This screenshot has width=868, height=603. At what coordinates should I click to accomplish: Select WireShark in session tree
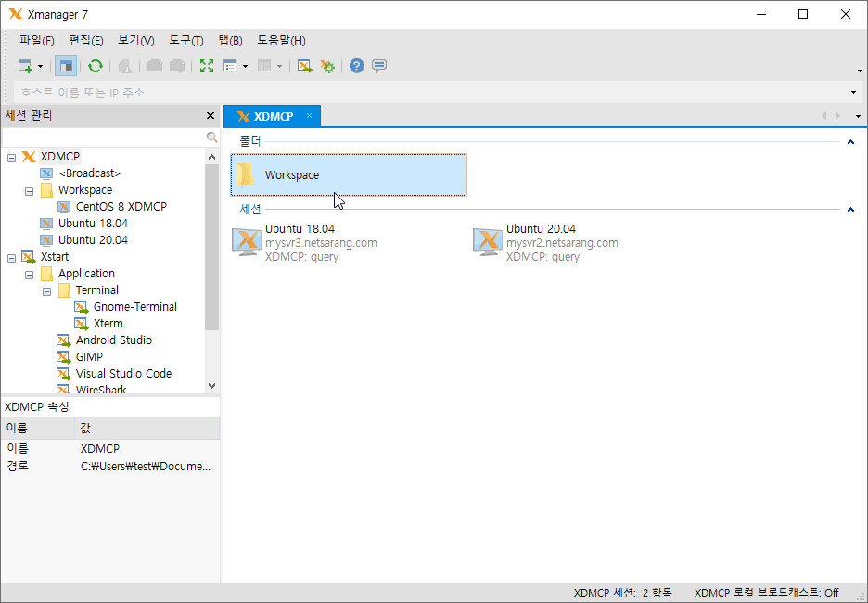pos(101,390)
